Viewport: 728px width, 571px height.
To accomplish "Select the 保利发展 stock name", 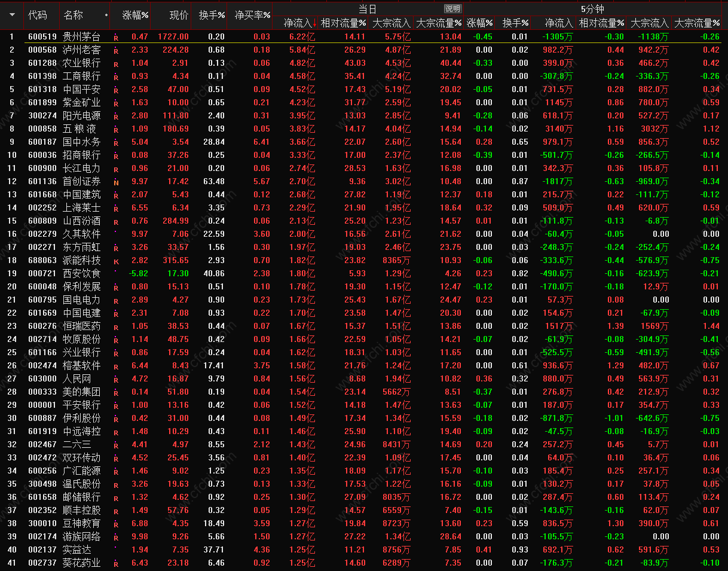I will [x=82, y=286].
